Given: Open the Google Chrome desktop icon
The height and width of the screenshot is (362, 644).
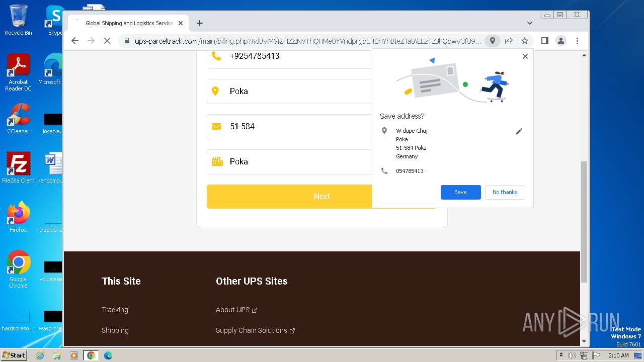Looking at the screenshot, I should tap(18, 269).
